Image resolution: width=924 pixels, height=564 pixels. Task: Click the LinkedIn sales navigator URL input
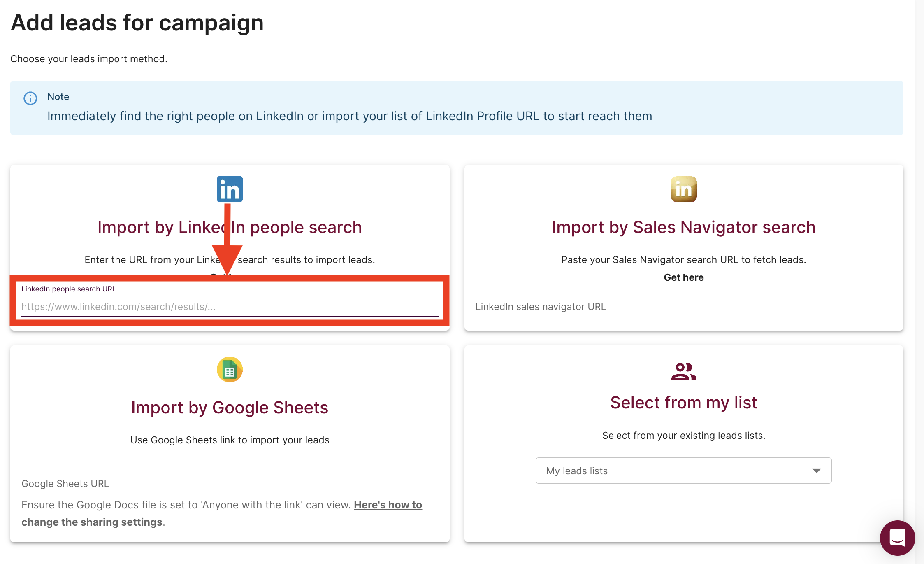(683, 307)
